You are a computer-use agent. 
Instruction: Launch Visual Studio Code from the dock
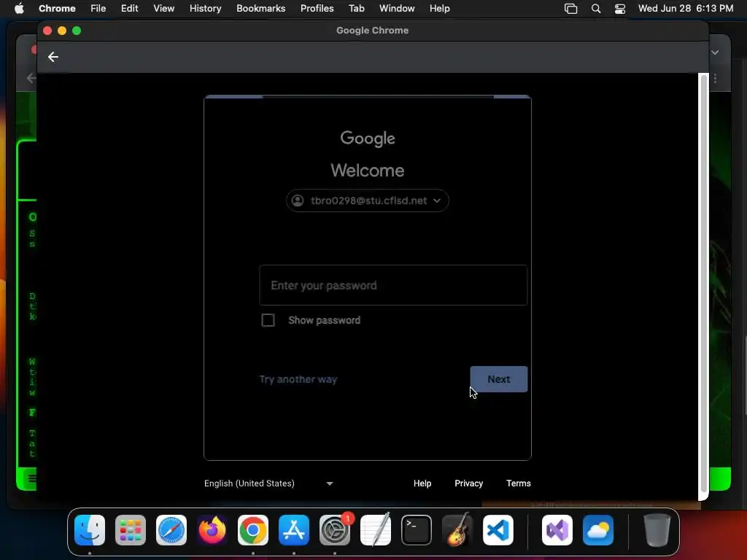498,530
